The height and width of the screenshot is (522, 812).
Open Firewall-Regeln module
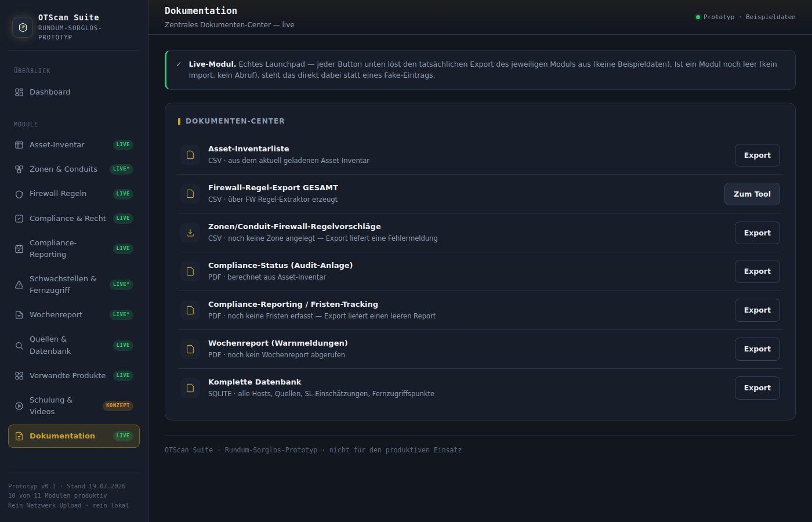74,194
